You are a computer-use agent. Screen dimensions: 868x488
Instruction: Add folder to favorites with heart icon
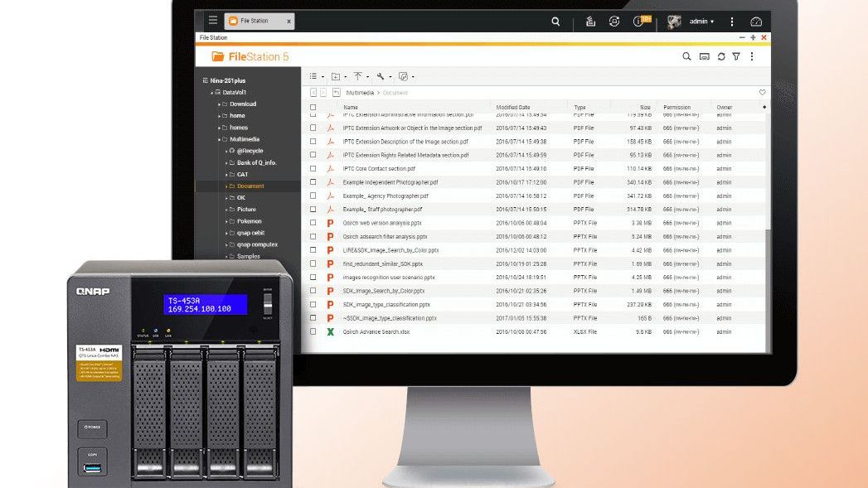click(762, 93)
